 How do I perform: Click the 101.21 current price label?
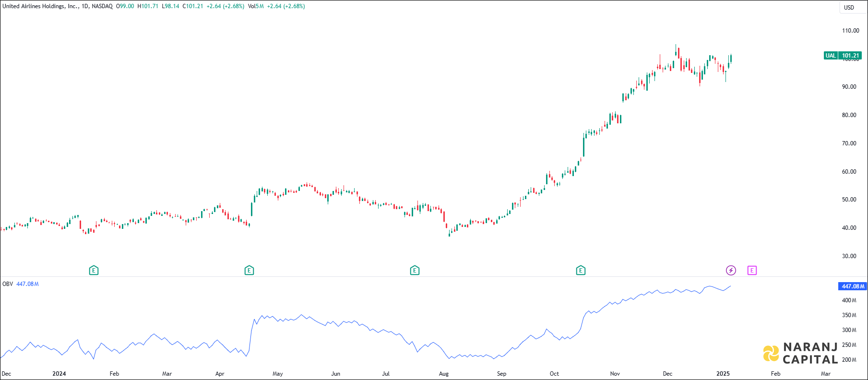pyautogui.click(x=851, y=56)
